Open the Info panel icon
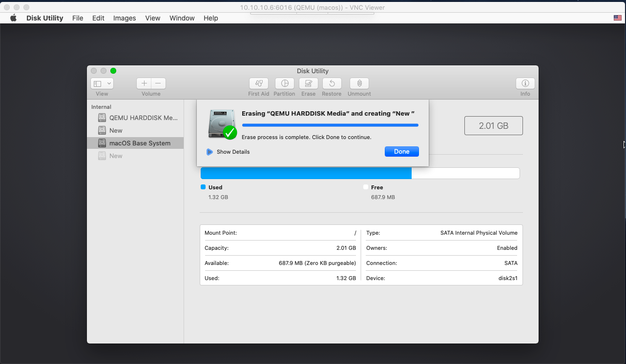 [x=525, y=83]
